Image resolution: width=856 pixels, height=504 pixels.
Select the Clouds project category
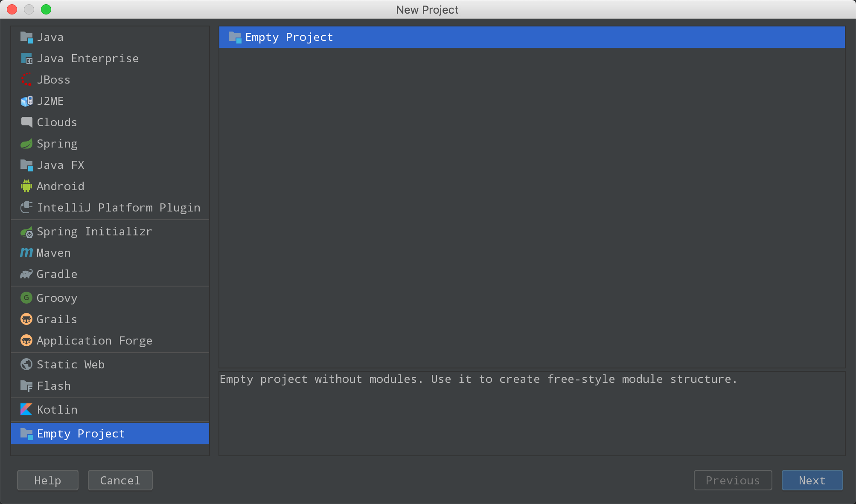coord(57,122)
